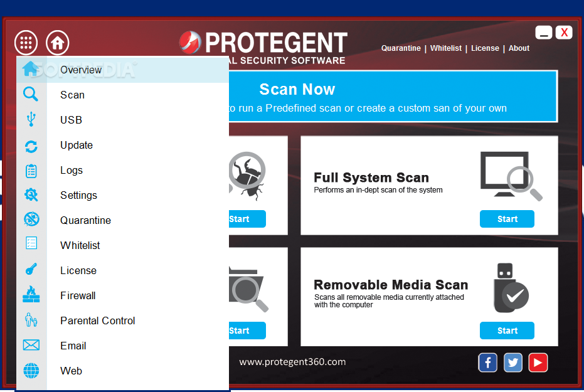Click the Whitelist checklist icon
Image resolution: width=584 pixels, height=392 pixels.
(x=31, y=243)
